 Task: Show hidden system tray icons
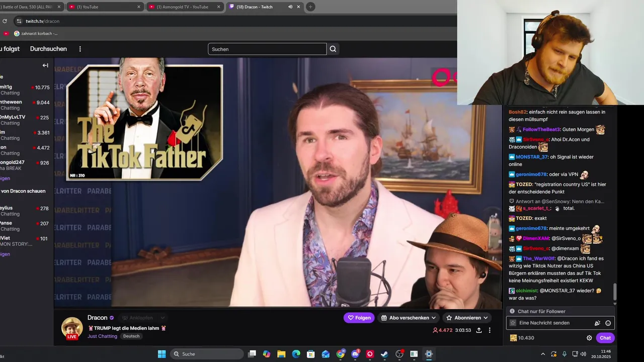(543, 354)
